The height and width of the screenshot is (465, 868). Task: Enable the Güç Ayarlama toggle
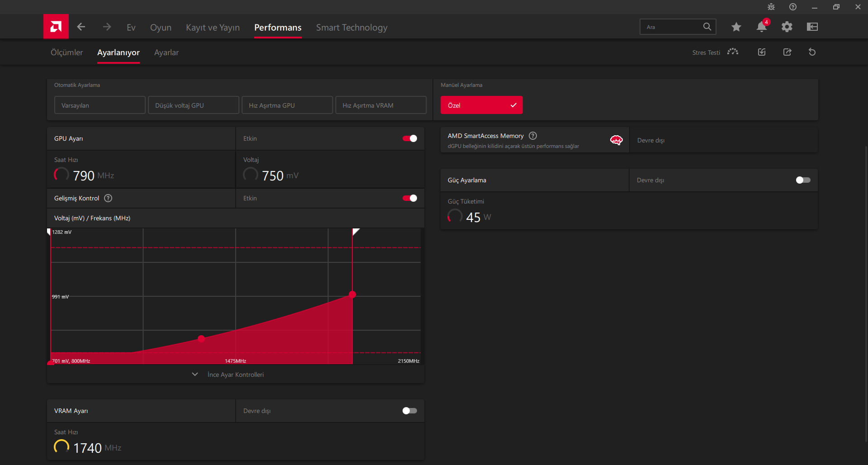click(803, 180)
